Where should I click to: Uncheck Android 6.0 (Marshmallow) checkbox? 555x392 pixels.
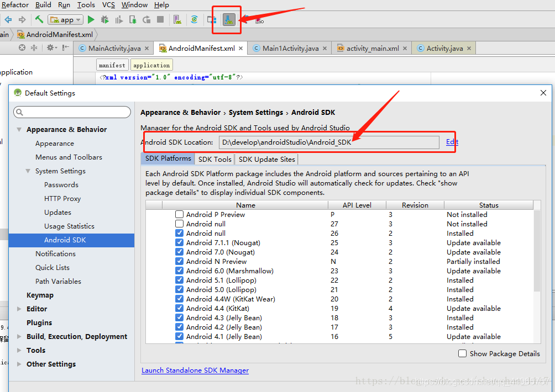coord(180,271)
